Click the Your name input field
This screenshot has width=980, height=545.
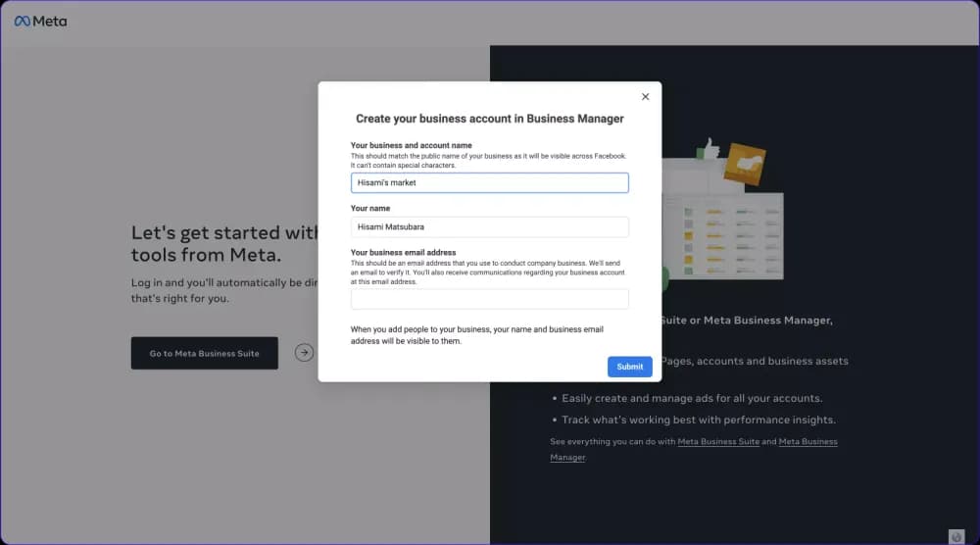tap(490, 227)
